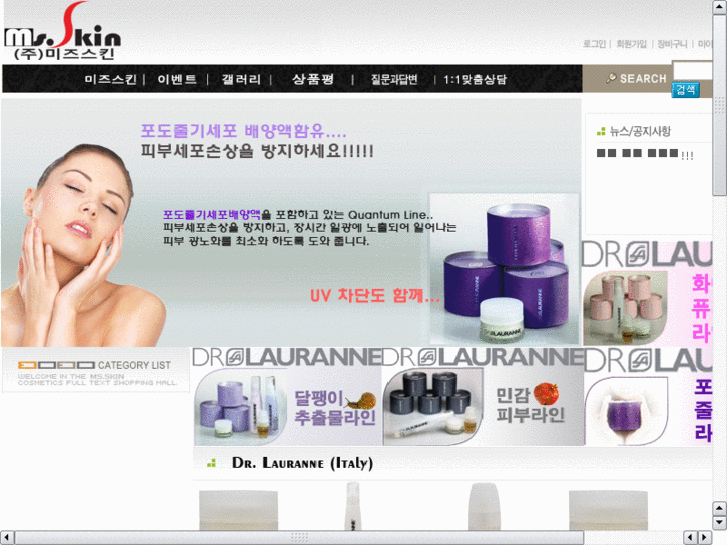This screenshot has width=727, height=545.
Task: Click the third product tube thumbnail
Action: (x=484, y=507)
